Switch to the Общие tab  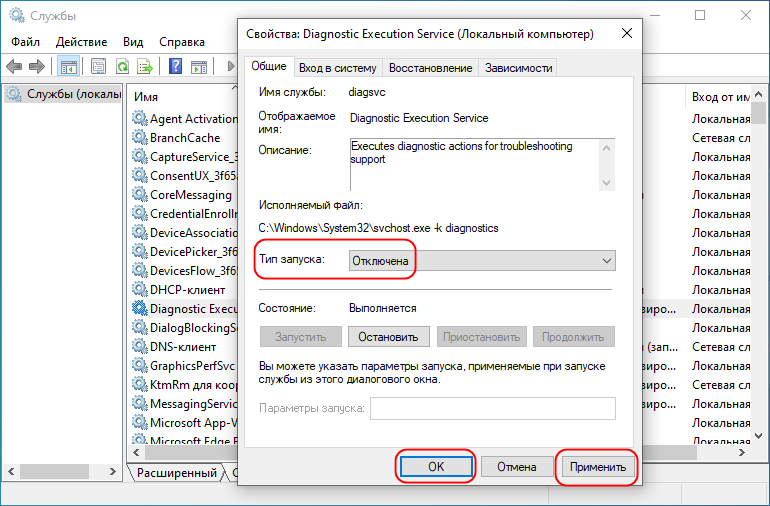[x=269, y=66]
